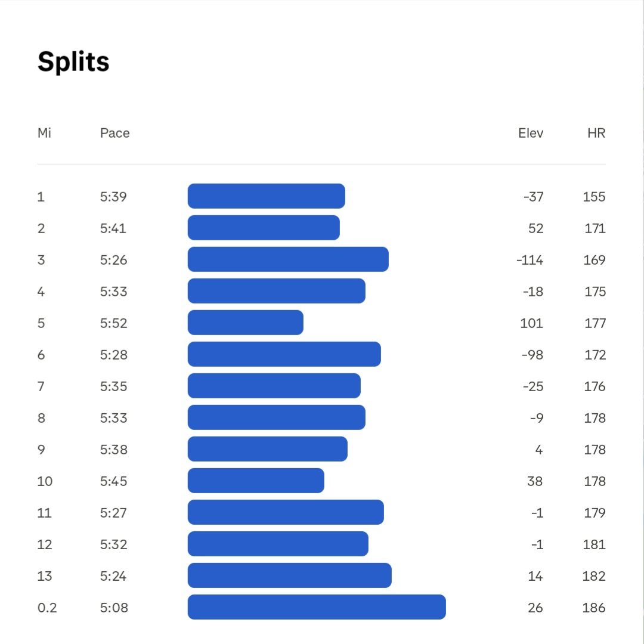Select the mile 1 pace bar
Image resolution: width=644 pixels, height=644 pixels.
tap(266, 196)
